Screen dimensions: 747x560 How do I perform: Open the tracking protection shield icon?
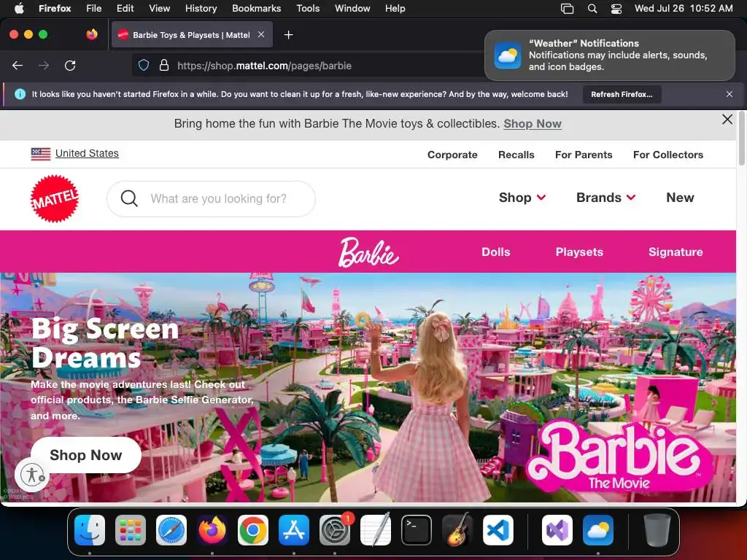(x=144, y=65)
